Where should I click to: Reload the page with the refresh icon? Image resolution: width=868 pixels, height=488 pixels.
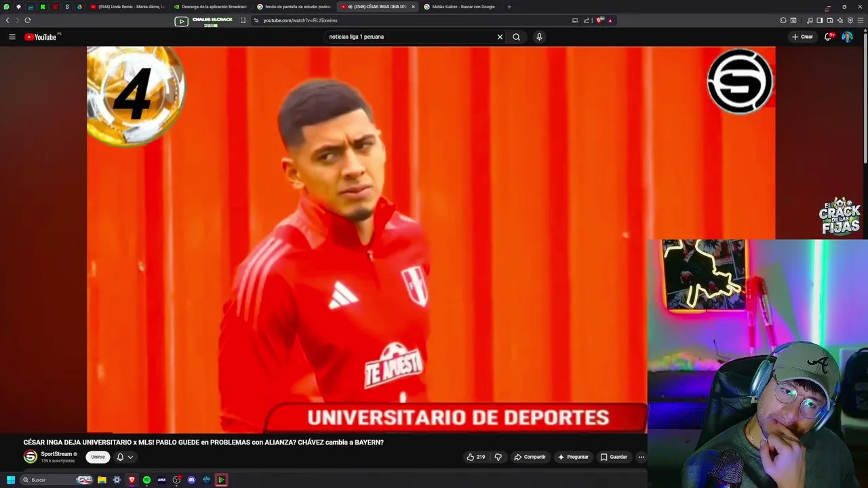(28, 20)
